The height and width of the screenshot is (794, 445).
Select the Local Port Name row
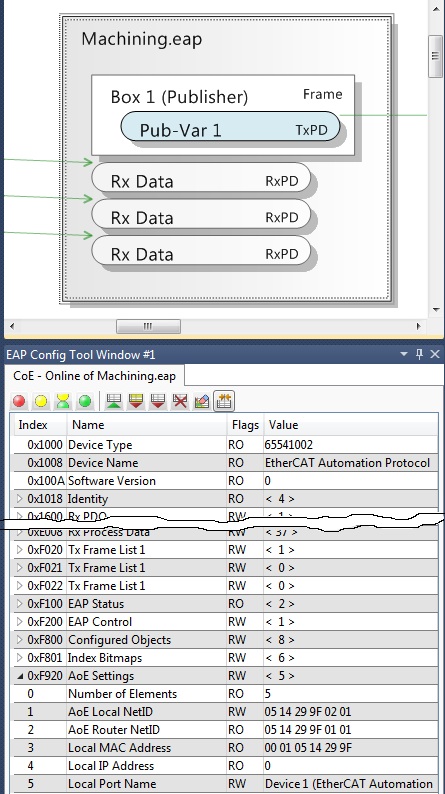[x=226, y=784]
